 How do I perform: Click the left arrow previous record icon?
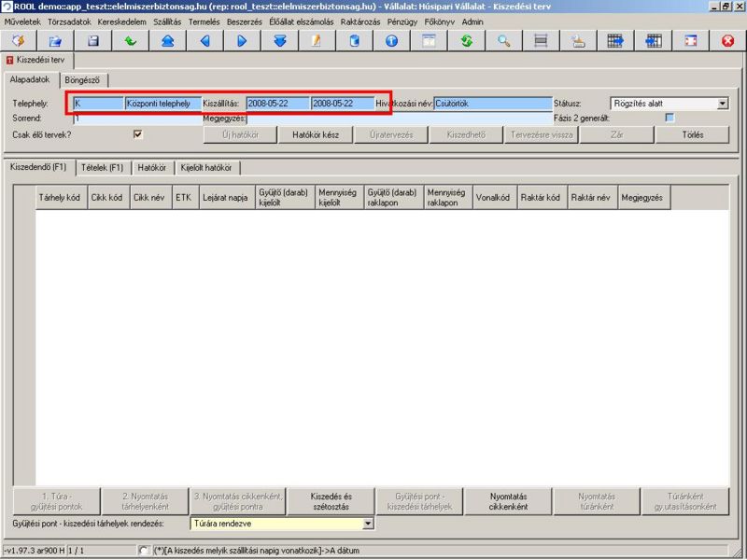[204, 41]
